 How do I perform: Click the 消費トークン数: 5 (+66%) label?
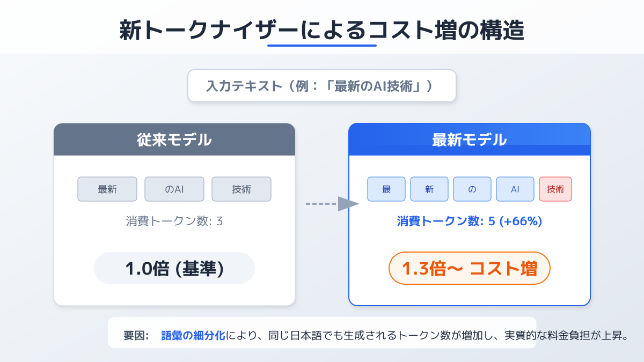tap(470, 221)
